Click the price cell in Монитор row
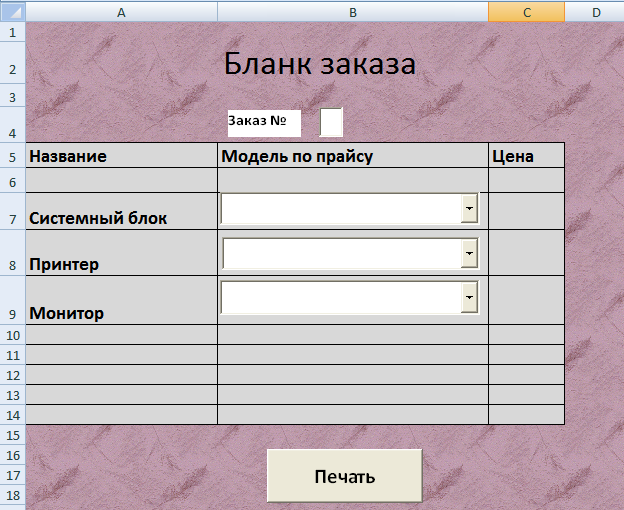The width and height of the screenshot is (624, 510). pos(526,300)
